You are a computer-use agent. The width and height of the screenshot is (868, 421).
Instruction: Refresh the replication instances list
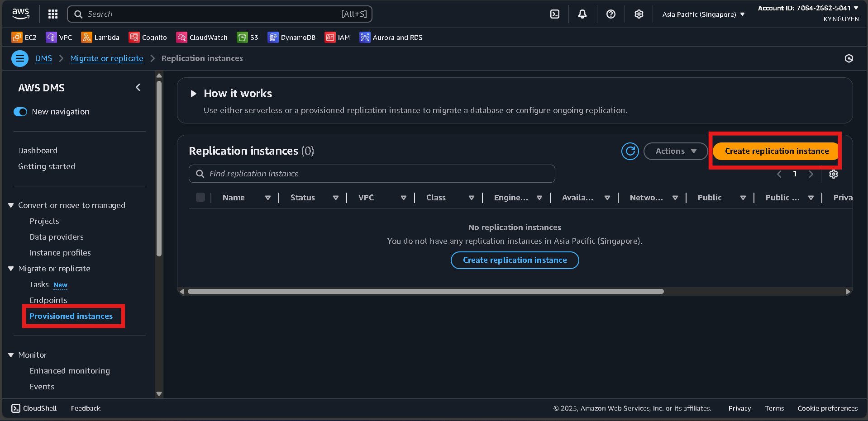pyautogui.click(x=630, y=151)
